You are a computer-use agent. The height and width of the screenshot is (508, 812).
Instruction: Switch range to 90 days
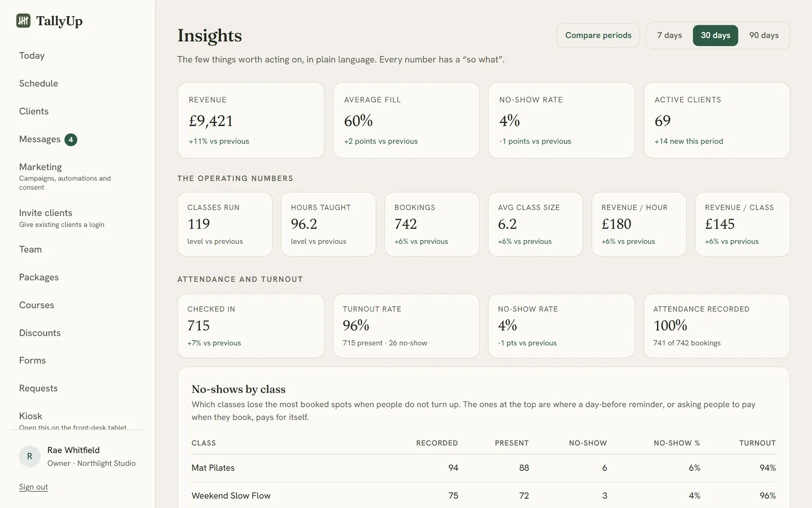tap(764, 36)
